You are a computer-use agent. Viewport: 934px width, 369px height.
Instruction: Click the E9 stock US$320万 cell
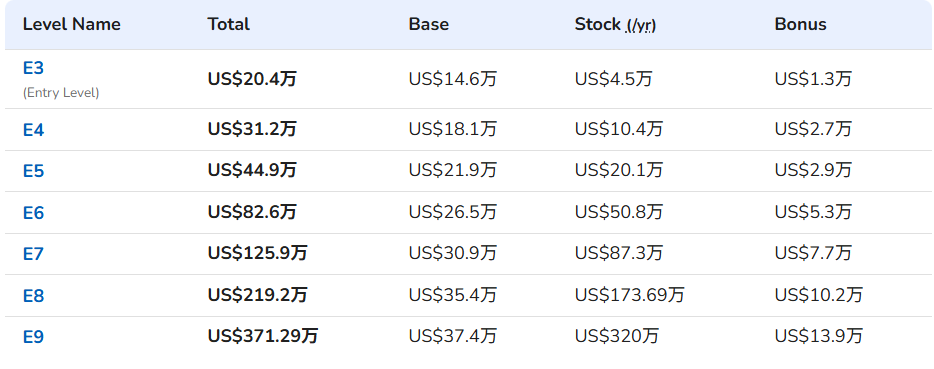pos(617,336)
